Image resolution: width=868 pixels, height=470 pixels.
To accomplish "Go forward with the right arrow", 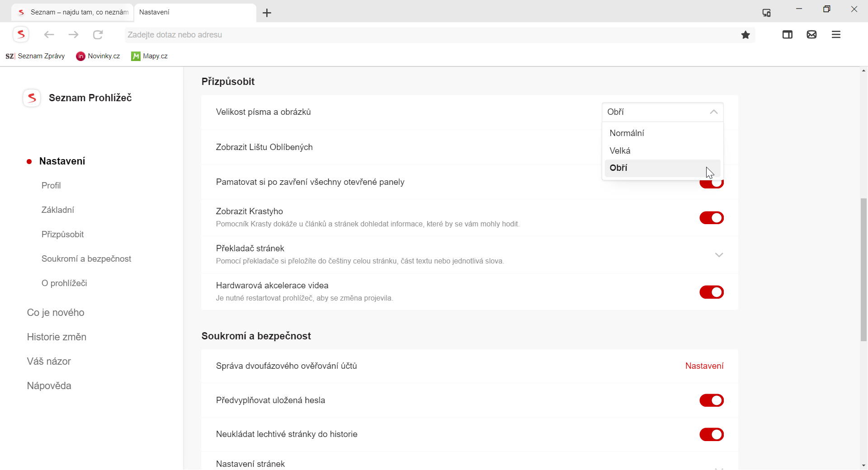I will [x=73, y=34].
